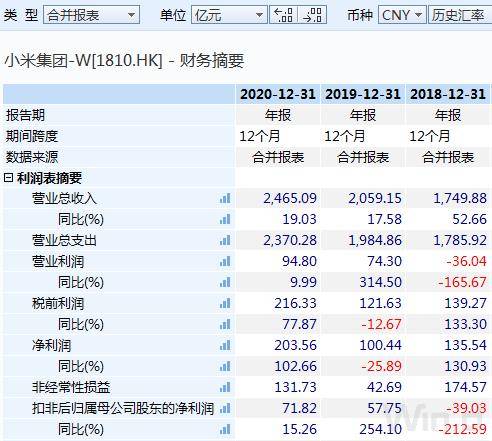Image resolution: width=492 pixels, height=441 pixels.
Task: Select negative growth value -12.67
Action: click(382, 324)
